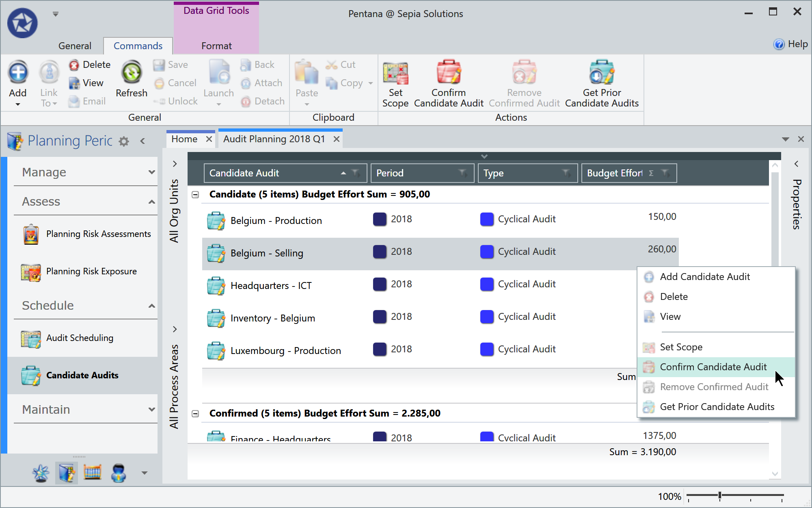Toggle the filter on the Period column
The width and height of the screenshot is (812, 508).
pos(462,173)
